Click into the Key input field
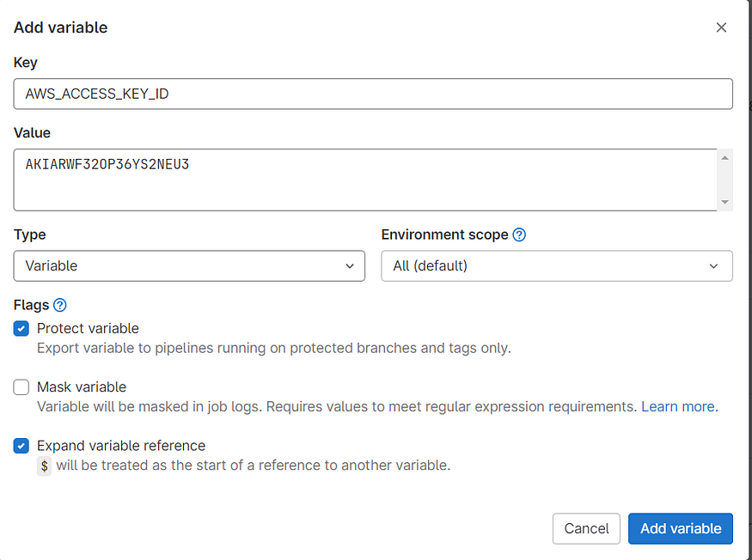This screenshot has width=752, height=560. [373, 94]
